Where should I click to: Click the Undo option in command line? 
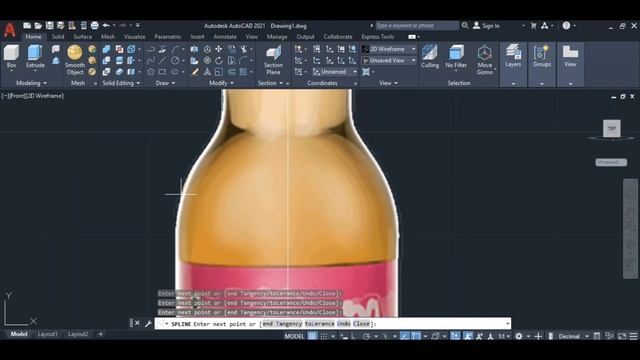(x=344, y=324)
